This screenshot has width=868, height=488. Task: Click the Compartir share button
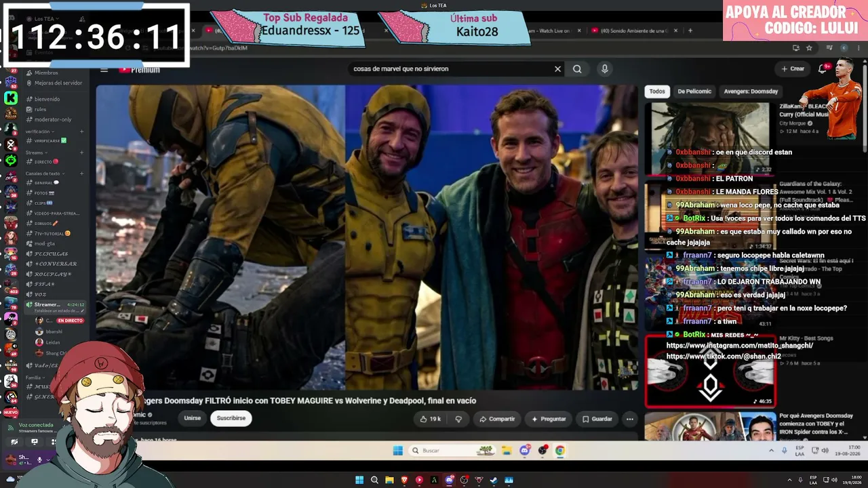497,419
